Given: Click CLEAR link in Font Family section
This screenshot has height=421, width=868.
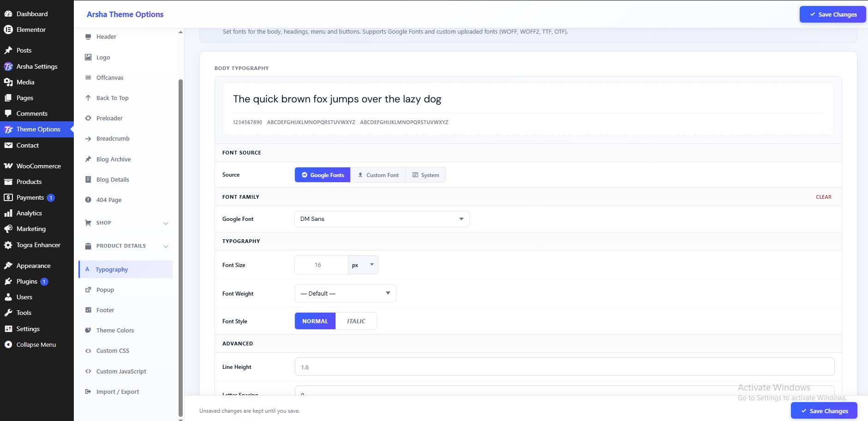Looking at the screenshot, I should tap(823, 197).
